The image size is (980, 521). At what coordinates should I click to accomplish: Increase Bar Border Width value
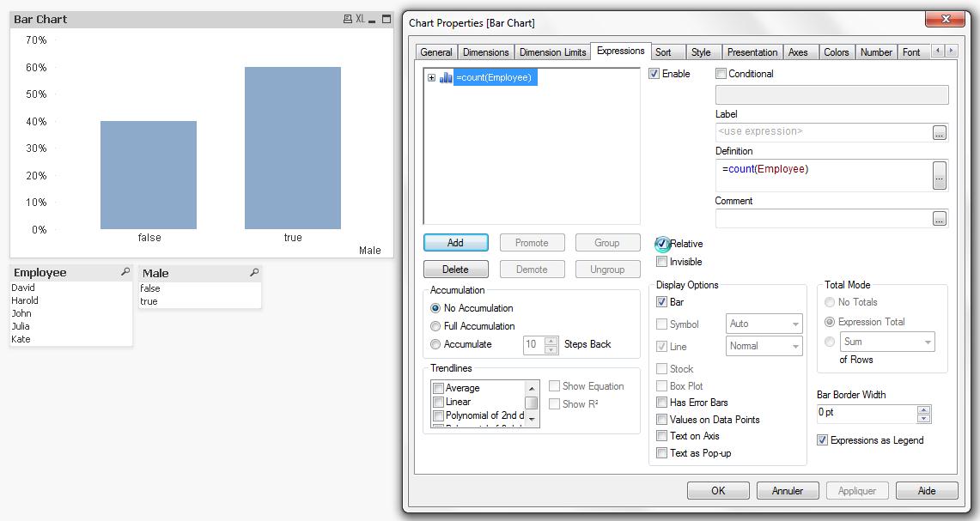point(924,409)
